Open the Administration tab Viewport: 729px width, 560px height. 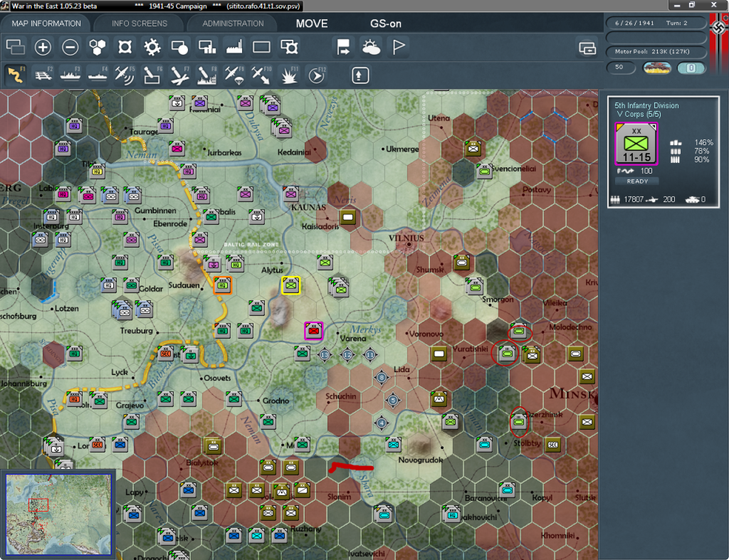(233, 23)
